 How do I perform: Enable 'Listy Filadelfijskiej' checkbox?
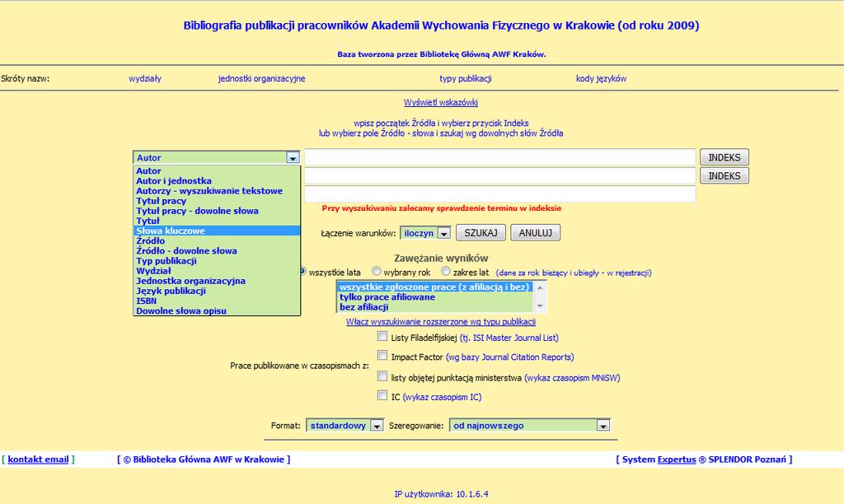click(382, 336)
